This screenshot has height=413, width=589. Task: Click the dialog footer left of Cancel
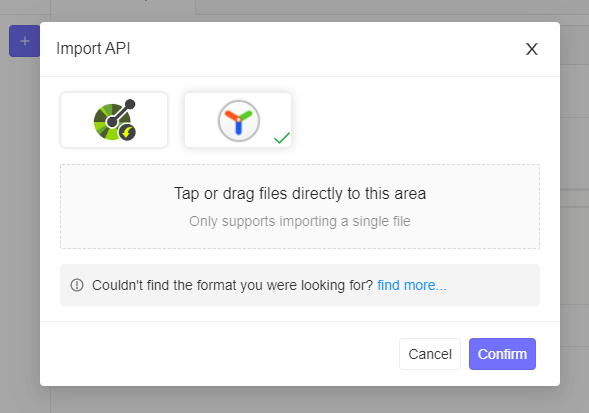[220, 354]
